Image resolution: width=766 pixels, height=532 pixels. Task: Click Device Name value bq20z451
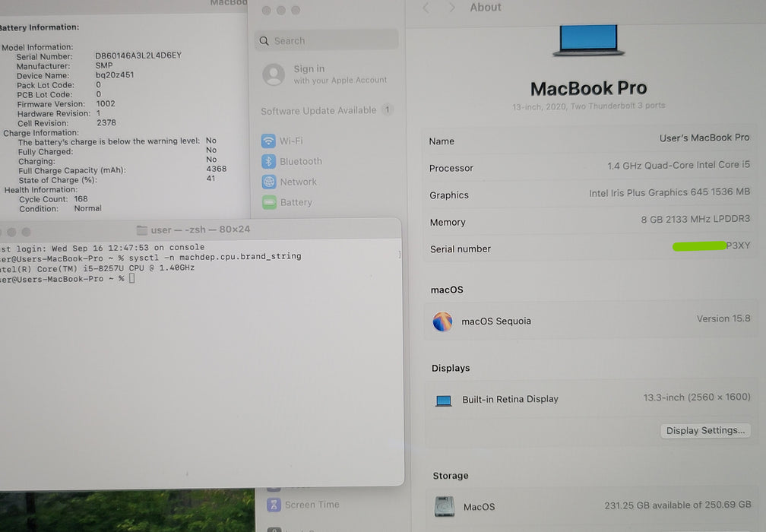pyautogui.click(x=115, y=75)
